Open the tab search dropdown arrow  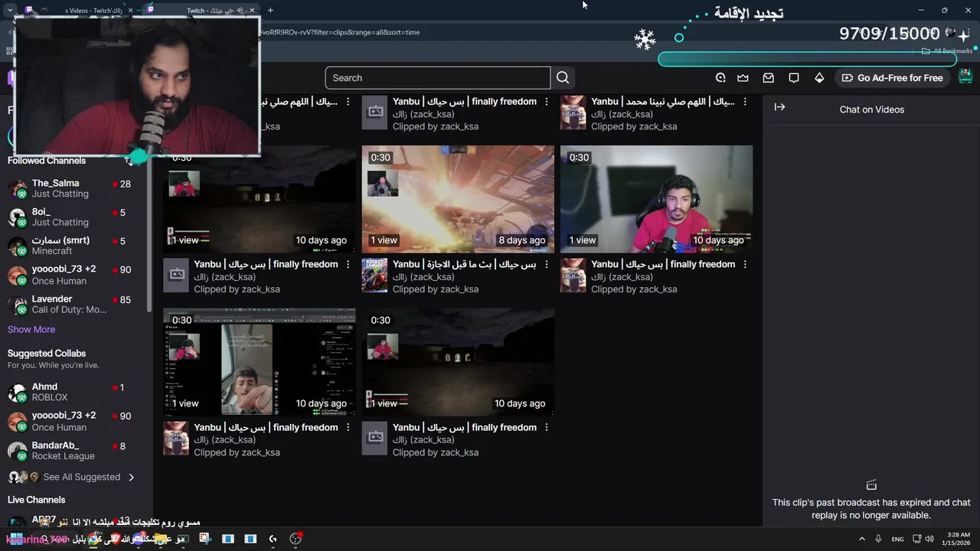(x=10, y=10)
